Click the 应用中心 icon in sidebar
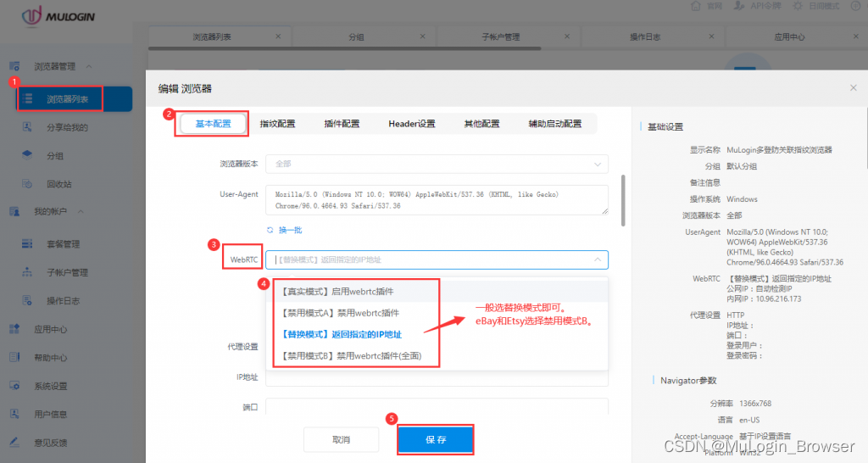Image resolution: width=868 pixels, height=463 pixels. [14, 329]
